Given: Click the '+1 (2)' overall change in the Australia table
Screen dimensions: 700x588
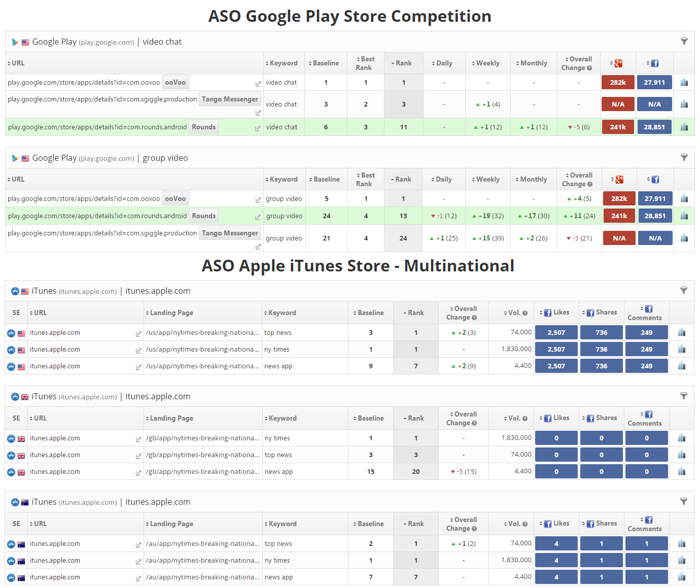Looking at the screenshot, I should pos(464,543).
